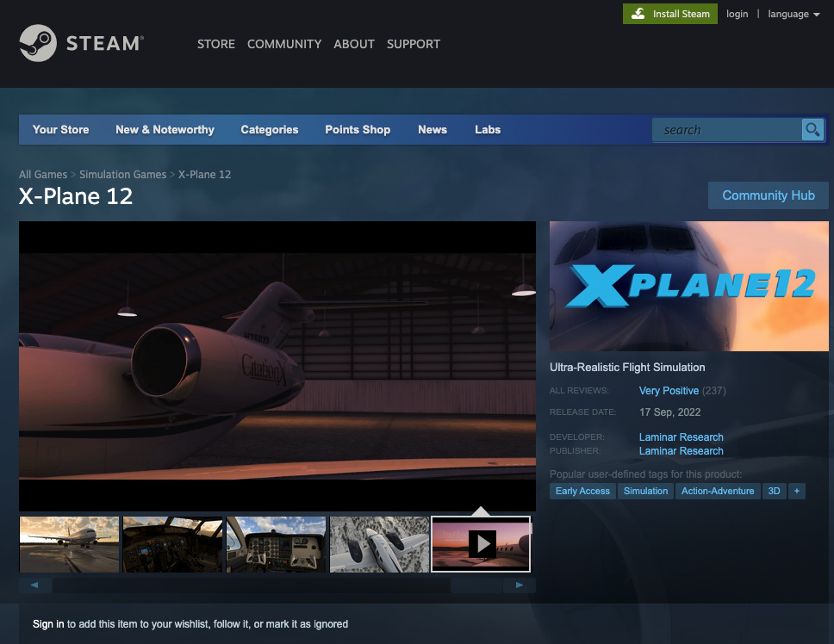Screen dimensions: 834x644
Task: Click the Install Steam button
Action: click(x=670, y=14)
